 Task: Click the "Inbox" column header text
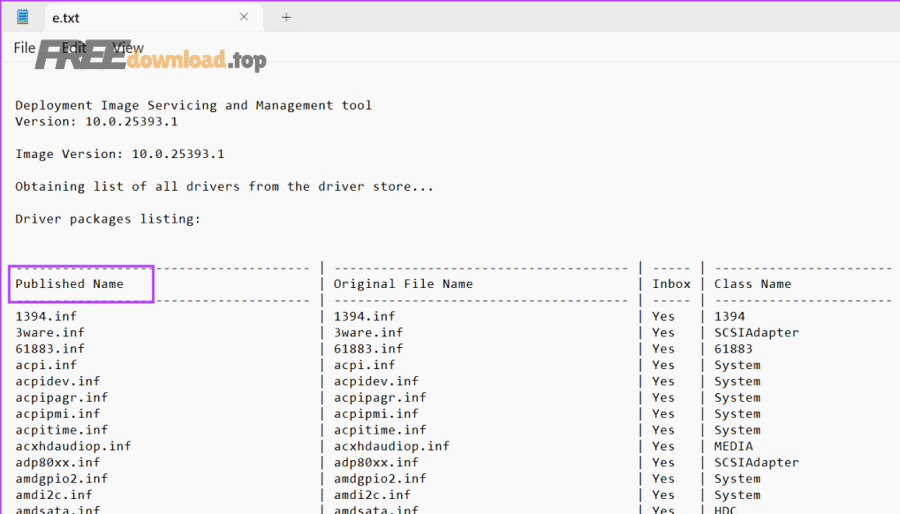(671, 284)
